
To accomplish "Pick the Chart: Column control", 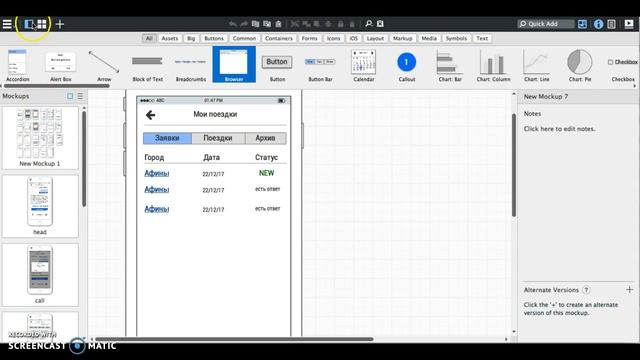I will [493, 65].
